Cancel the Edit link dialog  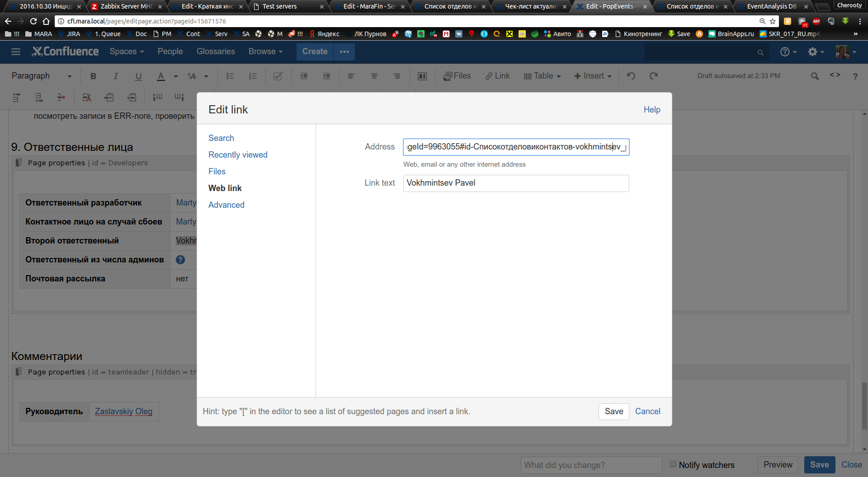[x=647, y=412]
